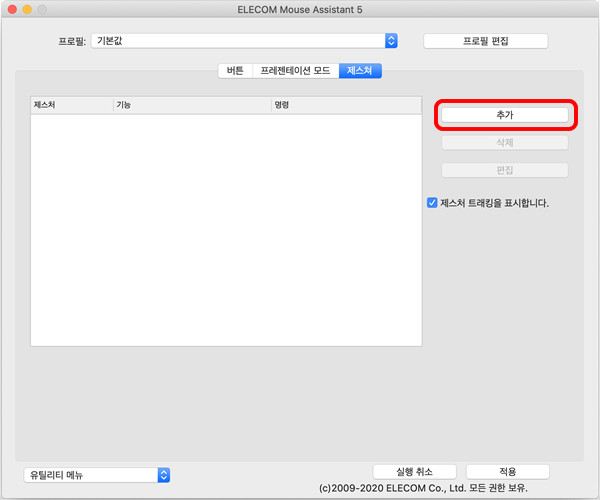This screenshot has height=500, width=600.
Task: Open the 프로필 dropdown showing 기본값
Action: pyautogui.click(x=244, y=41)
